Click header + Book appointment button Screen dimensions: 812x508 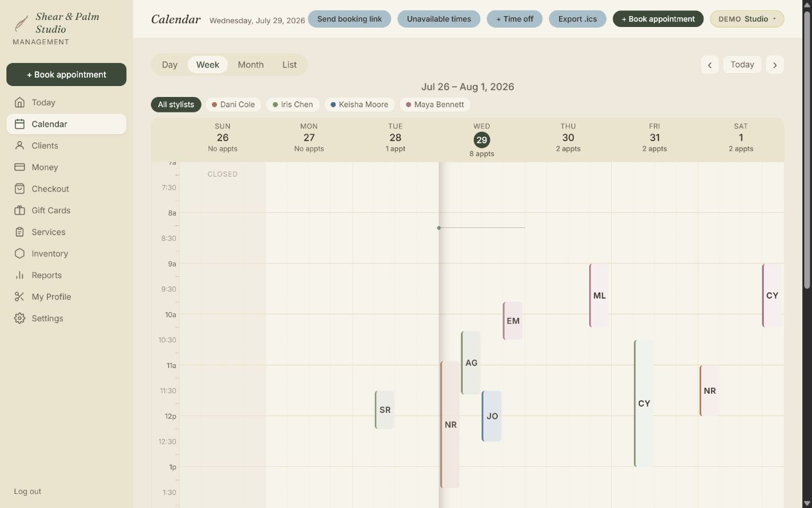(x=658, y=19)
